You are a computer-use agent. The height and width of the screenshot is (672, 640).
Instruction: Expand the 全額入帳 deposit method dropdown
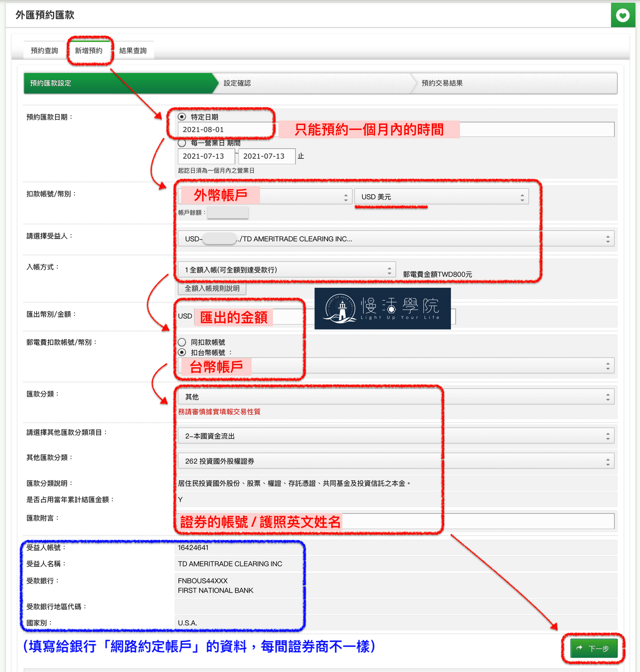pyautogui.click(x=287, y=270)
